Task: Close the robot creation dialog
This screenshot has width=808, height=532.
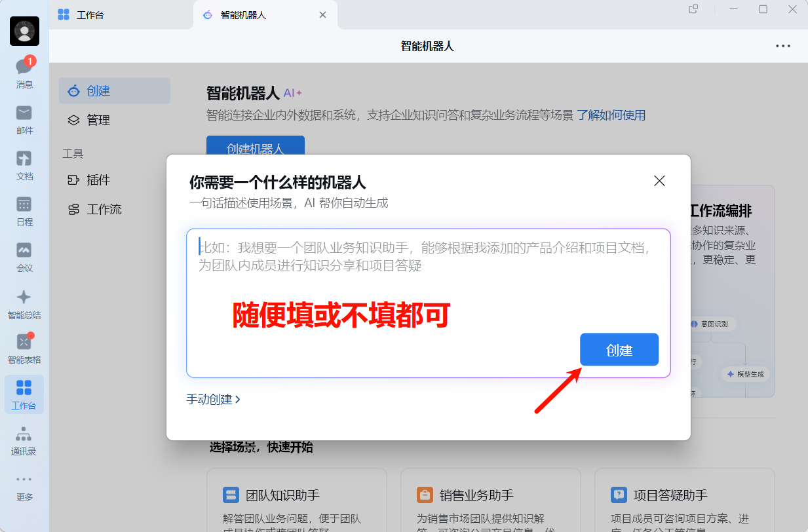Action: click(659, 181)
